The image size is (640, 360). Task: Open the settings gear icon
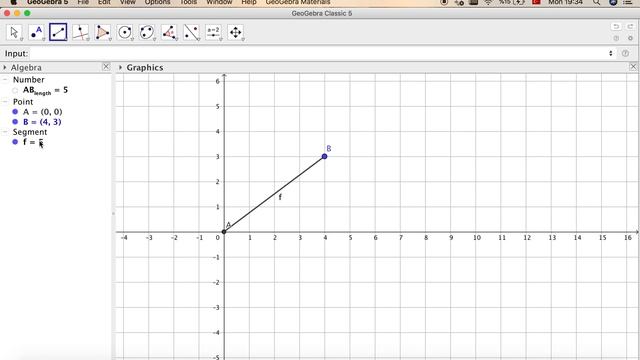coord(631,38)
